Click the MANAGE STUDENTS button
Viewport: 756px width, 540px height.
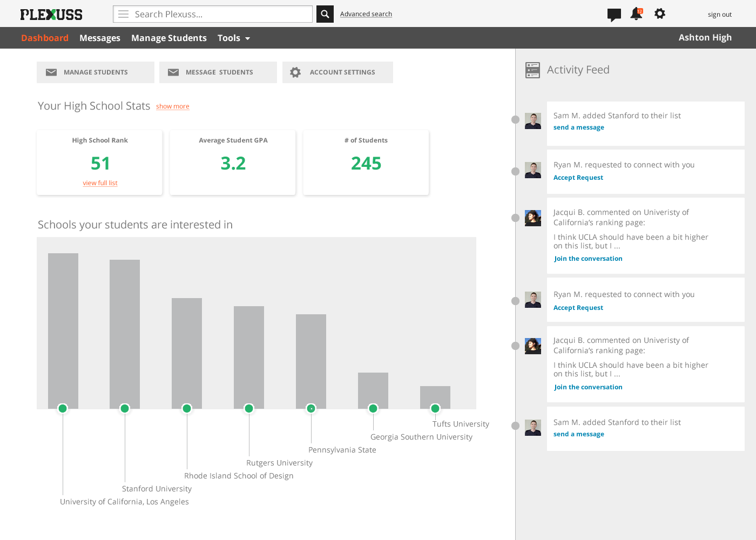pyautogui.click(x=96, y=72)
